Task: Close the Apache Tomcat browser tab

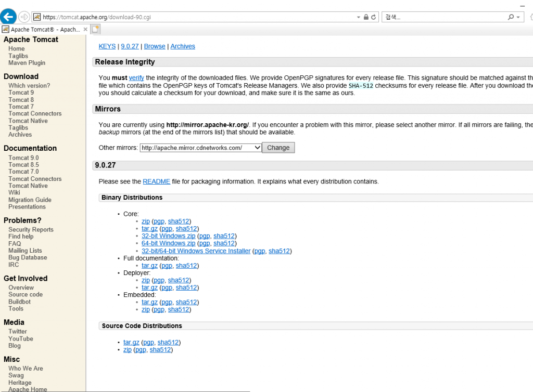Action: (x=85, y=29)
